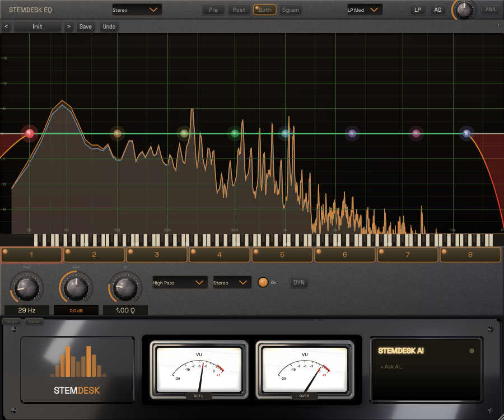Click the STEMDESK EQ title
Screen dimensions: 504x420
coord(30,10)
